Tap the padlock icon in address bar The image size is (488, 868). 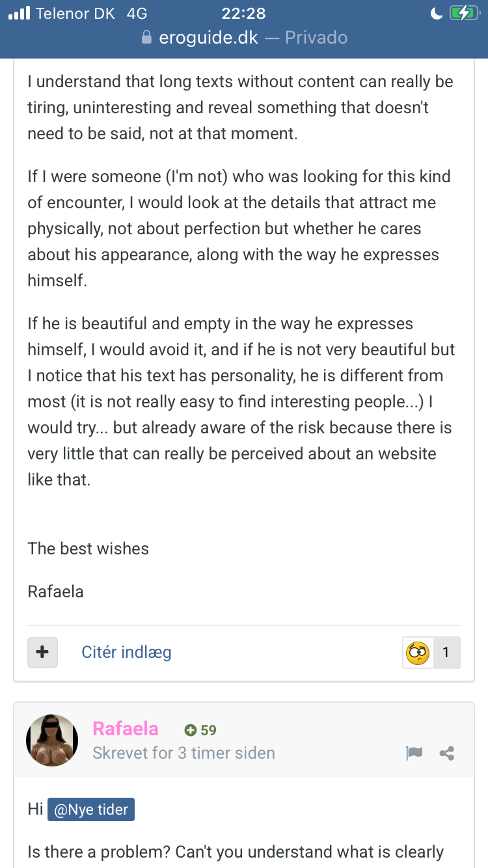pyautogui.click(x=146, y=38)
